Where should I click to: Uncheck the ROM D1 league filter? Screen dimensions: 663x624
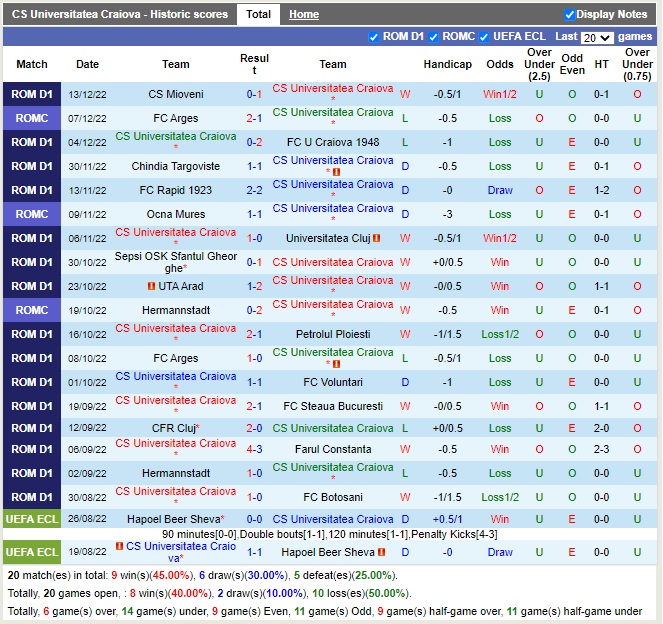(x=374, y=37)
